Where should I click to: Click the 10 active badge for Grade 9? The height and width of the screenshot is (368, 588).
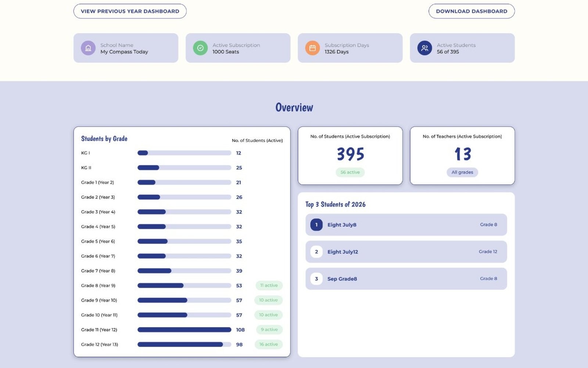tap(268, 300)
